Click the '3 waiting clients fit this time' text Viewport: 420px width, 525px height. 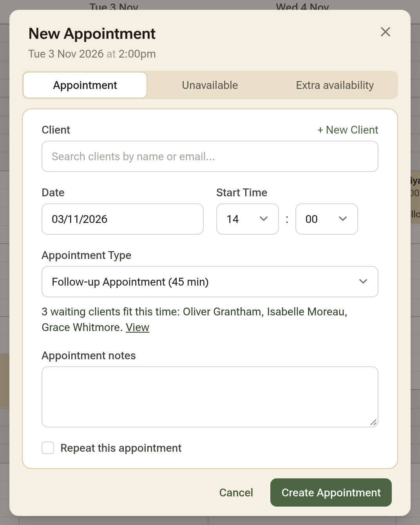click(x=110, y=311)
